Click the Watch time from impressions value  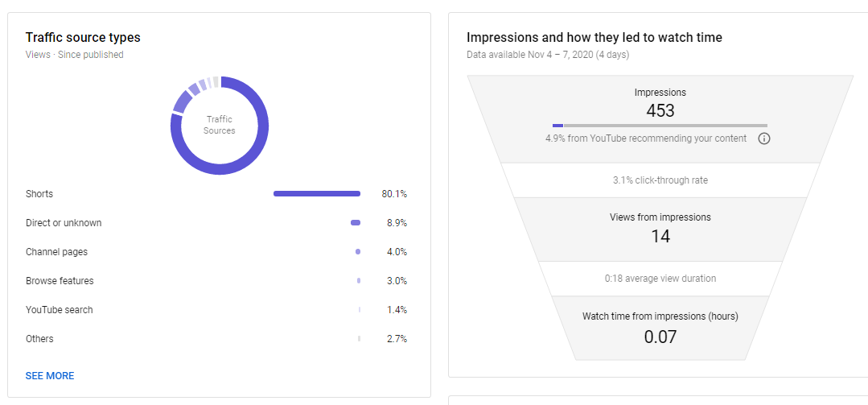click(660, 337)
